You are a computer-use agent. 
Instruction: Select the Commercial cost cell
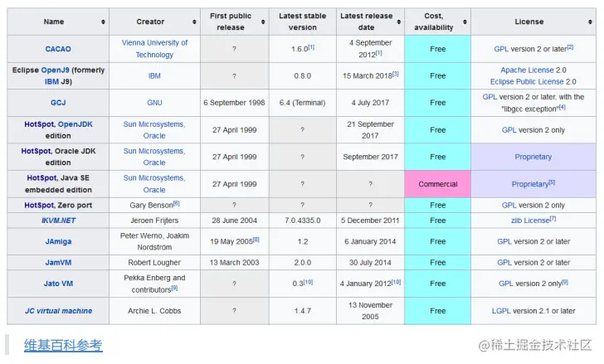pyautogui.click(x=437, y=184)
